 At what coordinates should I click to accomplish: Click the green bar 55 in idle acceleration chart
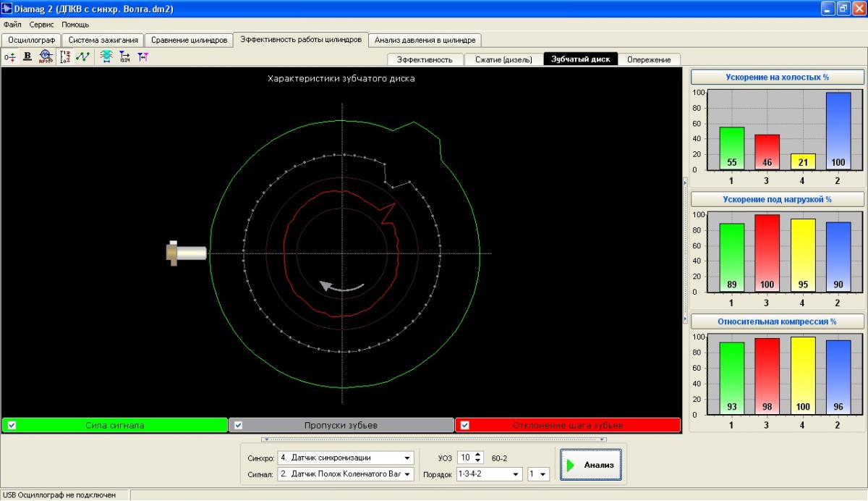tap(732, 148)
